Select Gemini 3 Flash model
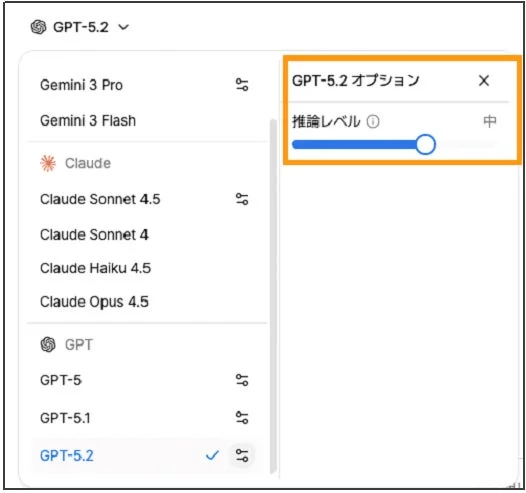Viewport: 526px width, 493px height. tap(88, 121)
